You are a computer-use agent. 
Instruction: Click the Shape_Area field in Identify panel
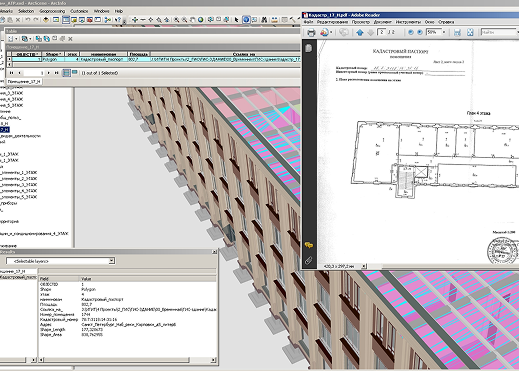(x=51, y=335)
